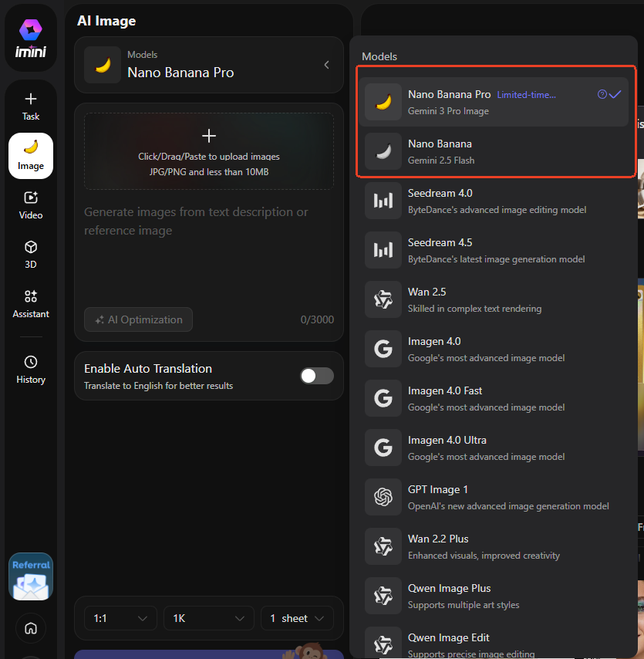Click the upload images drop area

point(209,151)
